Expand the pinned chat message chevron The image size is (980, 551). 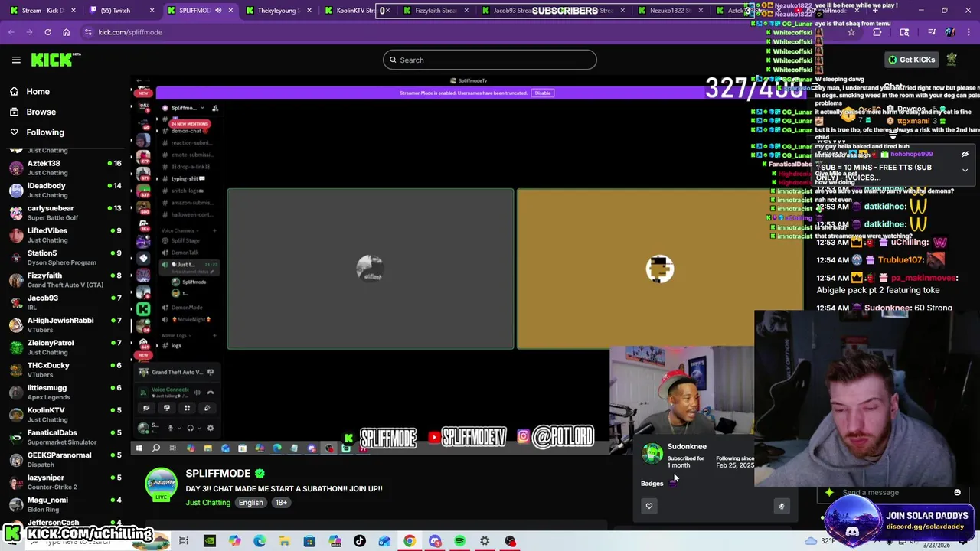pos(965,170)
